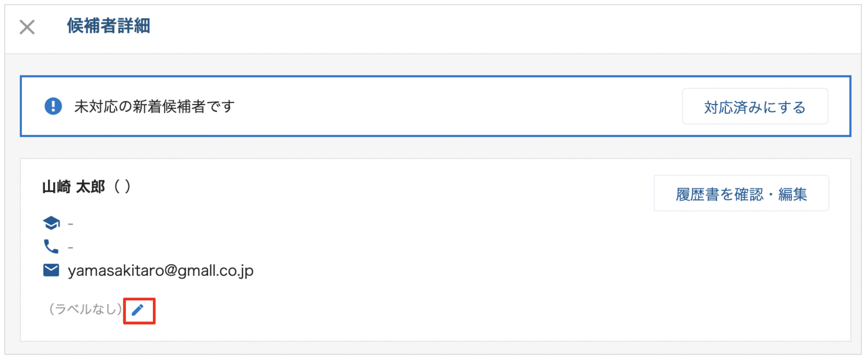
Task: Click the (ラベルなし) label placeholder
Action: tap(85, 309)
